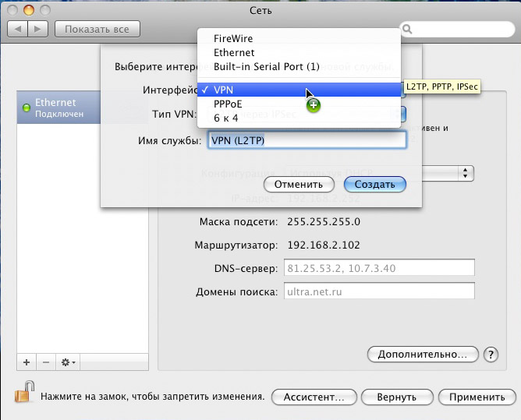This screenshot has width=521, height=420.
Task: Select the 6 к 4 interface option
Action: pyautogui.click(x=226, y=118)
